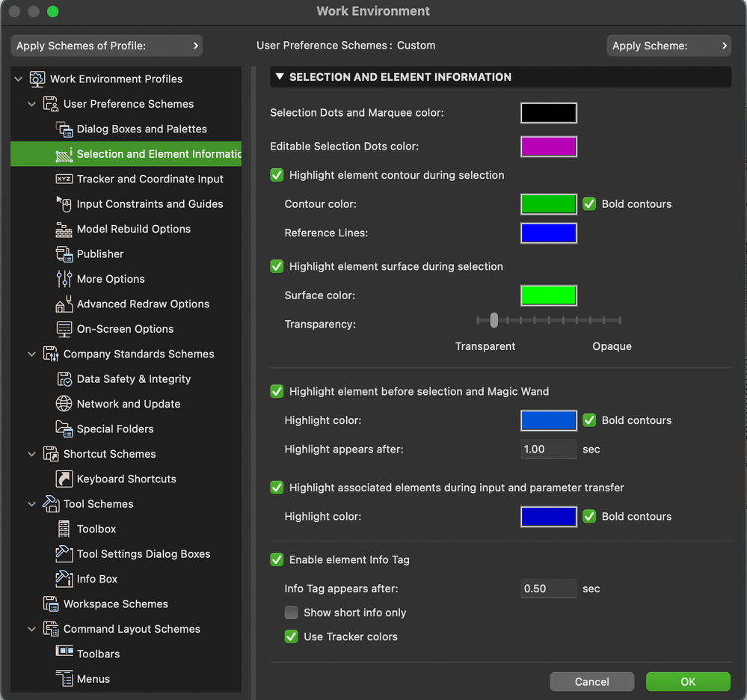
Task: Click the More Options sliders icon
Action: point(64,279)
